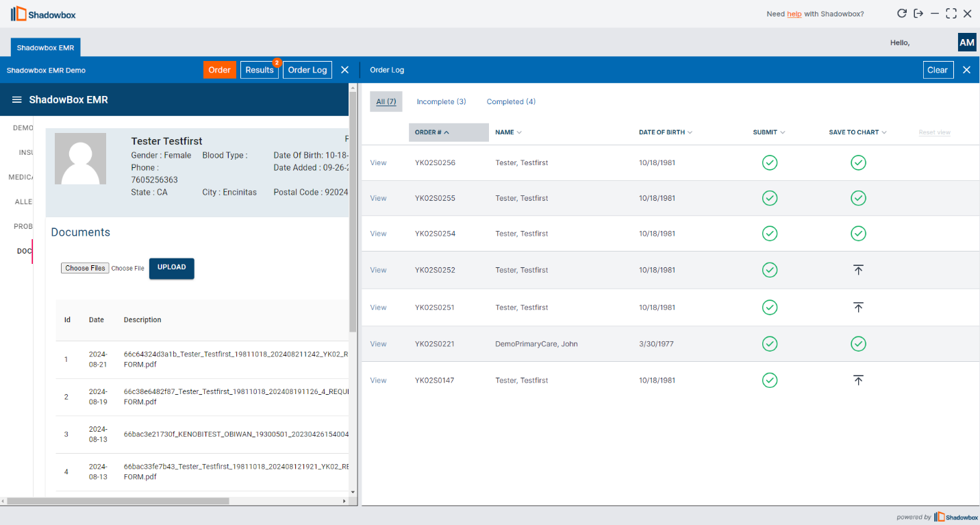Switch to the Shadowbox EMR tab
Image resolution: width=980 pixels, height=525 pixels.
pyautogui.click(x=45, y=48)
